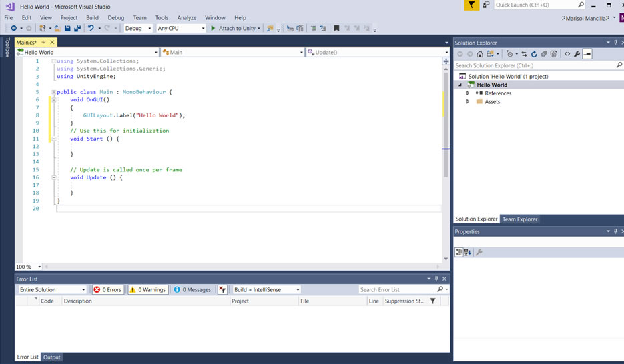
Task: Undo the last edit with the Undo arrow
Action: coord(91,28)
